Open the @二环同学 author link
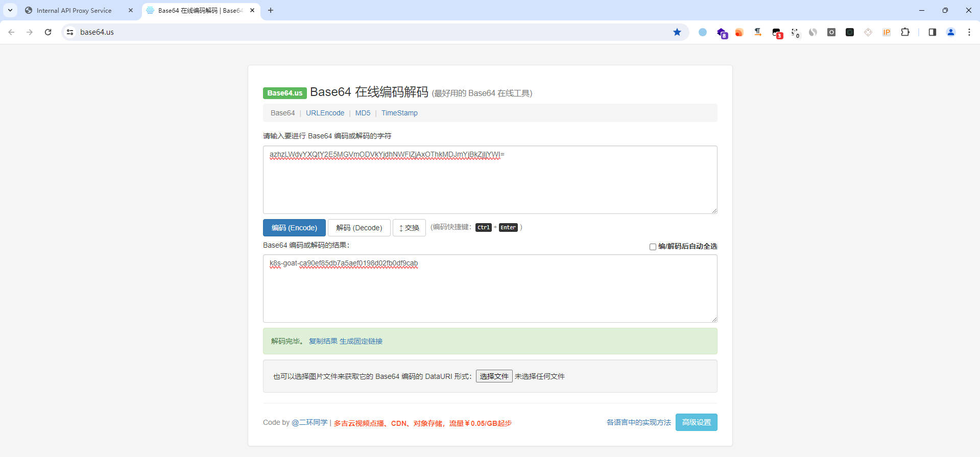The width and height of the screenshot is (980, 457). click(x=309, y=423)
